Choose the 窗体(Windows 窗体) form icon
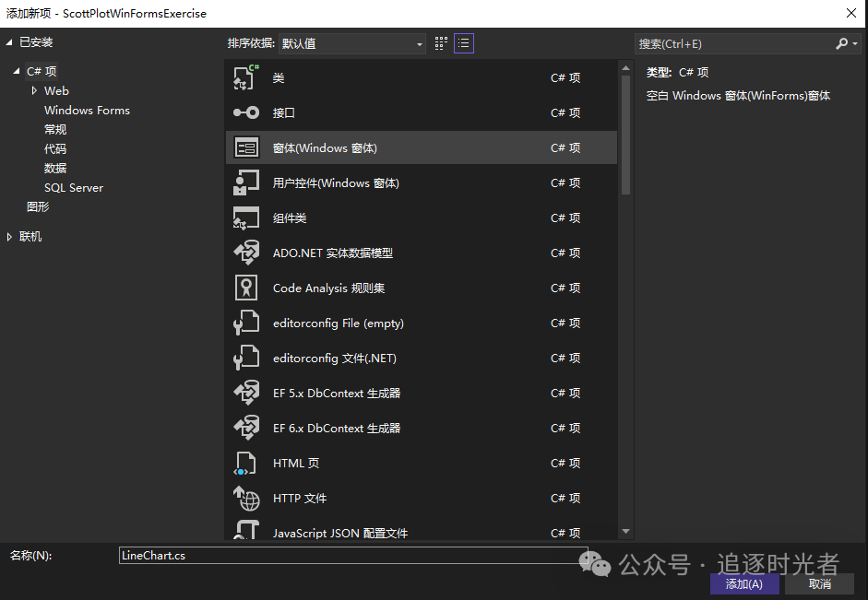 tap(246, 147)
